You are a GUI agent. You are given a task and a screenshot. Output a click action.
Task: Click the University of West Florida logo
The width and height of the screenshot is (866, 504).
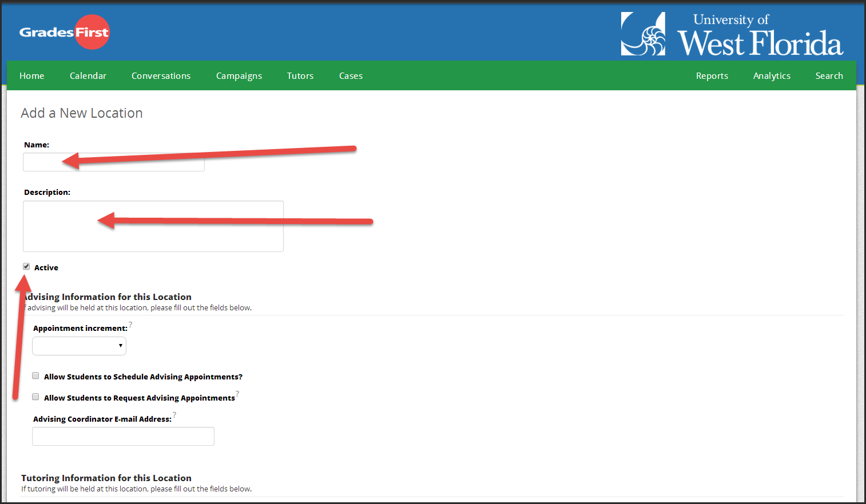(732, 34)
